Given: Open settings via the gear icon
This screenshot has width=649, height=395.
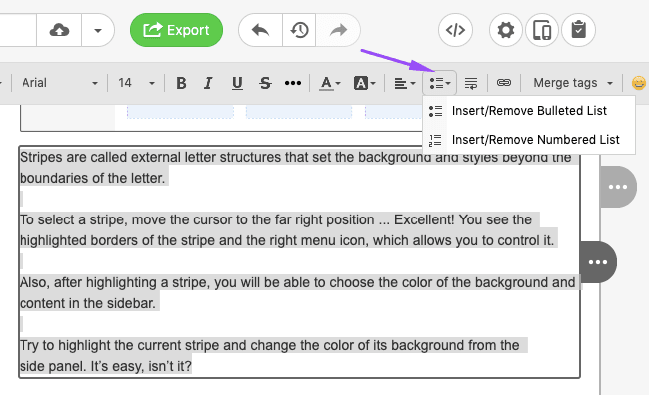Looking at the screenshot, I should pyautogui.click(x=506, y=30).
